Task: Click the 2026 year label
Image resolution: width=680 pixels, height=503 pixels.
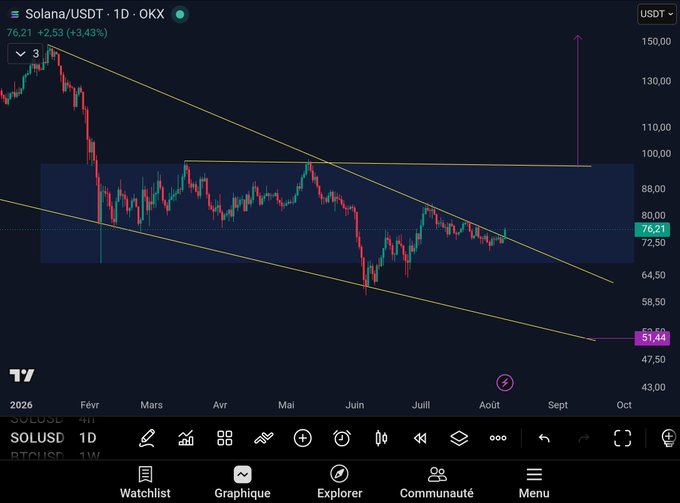Action: [x=21, y=405]
